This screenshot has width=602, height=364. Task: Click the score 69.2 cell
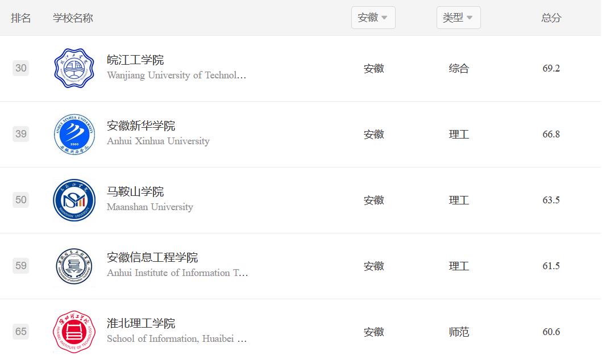click(551, 68)
